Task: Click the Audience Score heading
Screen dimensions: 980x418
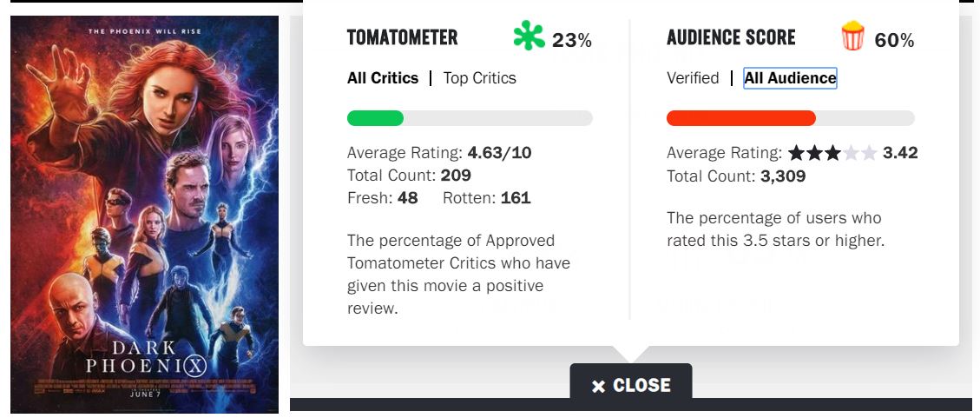Action: click(x=731, y=37)
